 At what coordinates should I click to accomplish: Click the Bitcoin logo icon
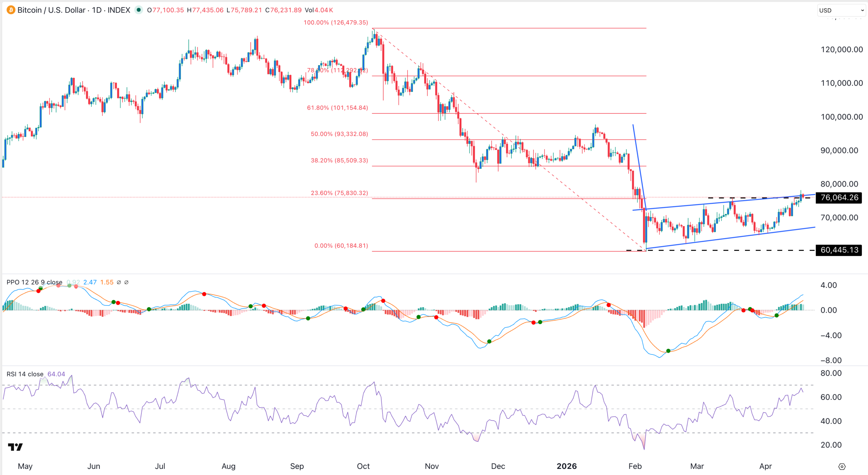point(11,10)
